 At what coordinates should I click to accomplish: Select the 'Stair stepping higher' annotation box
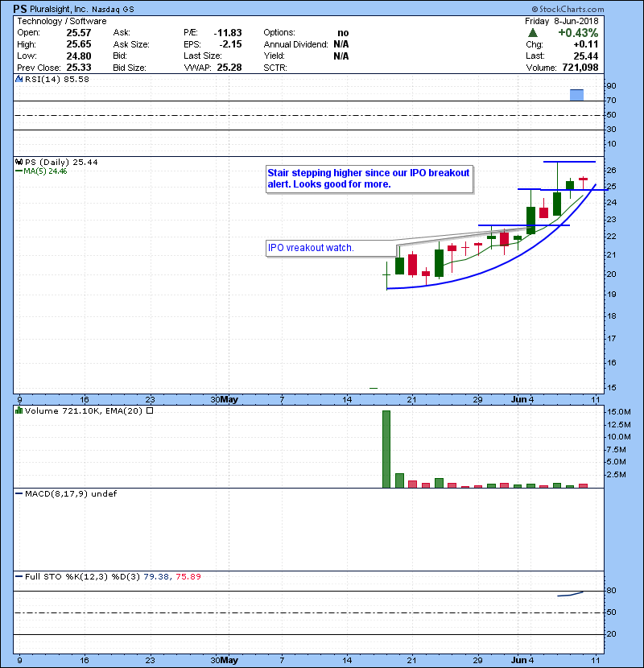[369, 179]
